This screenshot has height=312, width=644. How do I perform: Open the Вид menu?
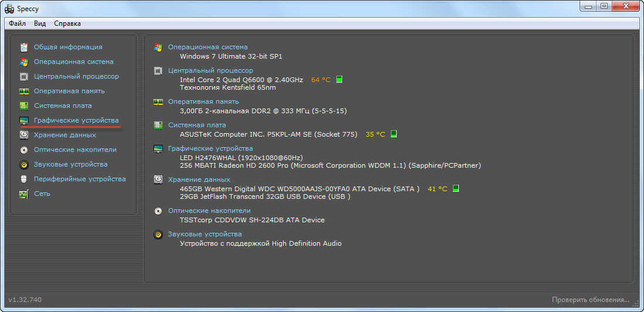coord(40,23)
